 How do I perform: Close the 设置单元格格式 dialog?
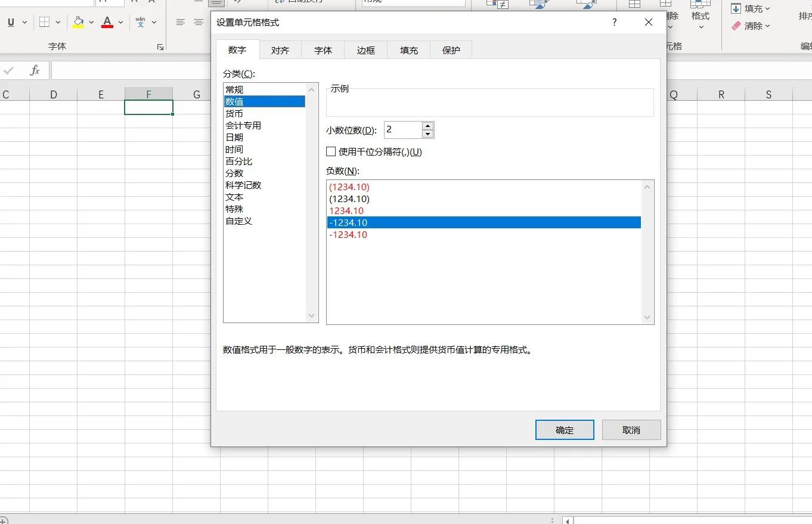(649, 23)
